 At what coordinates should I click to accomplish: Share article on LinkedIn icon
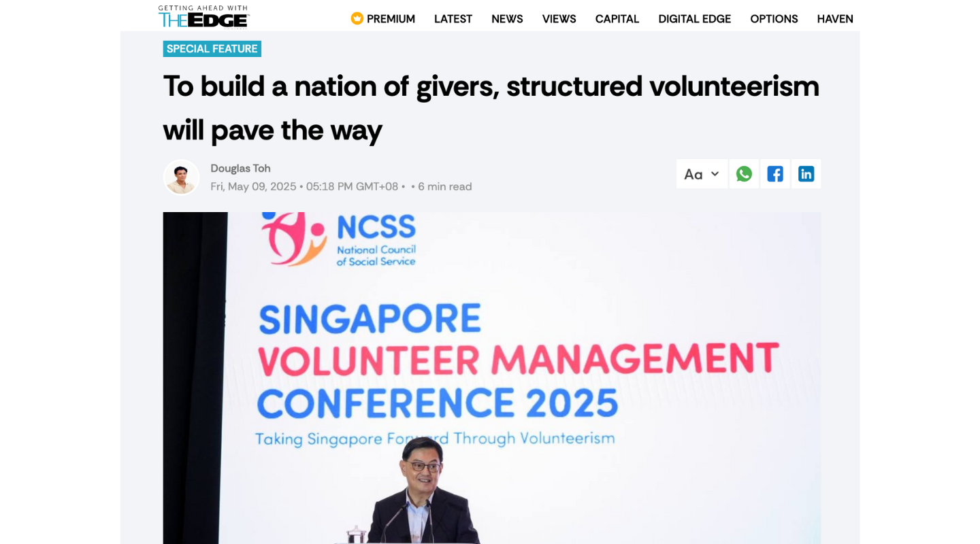point(806,174)
